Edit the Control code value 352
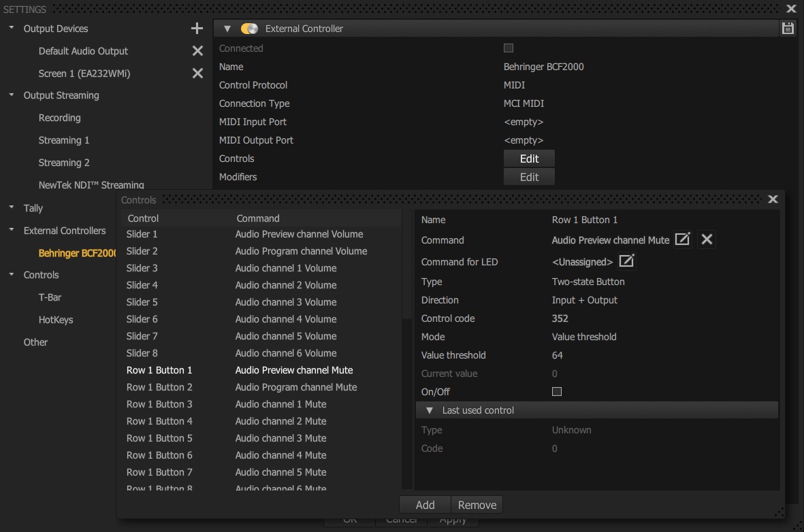Image resolution: width=804 pixels, height=532 pixels. (x=560, y=318)
